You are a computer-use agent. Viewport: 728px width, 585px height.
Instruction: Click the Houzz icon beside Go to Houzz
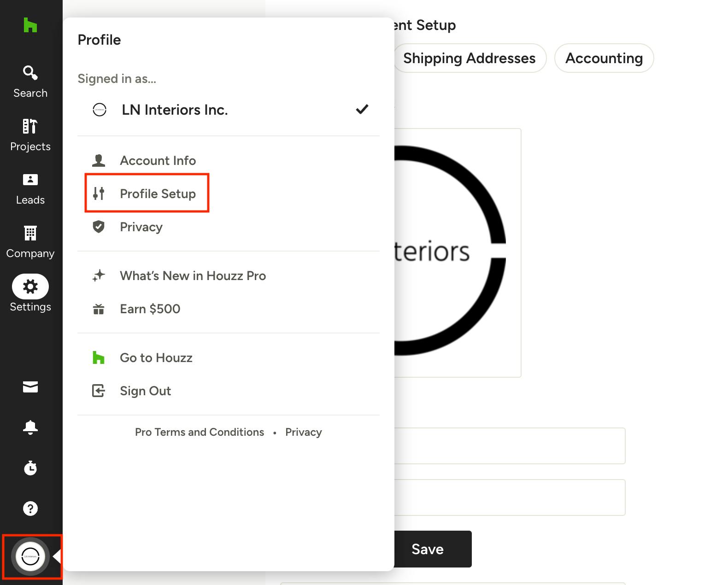99,357
